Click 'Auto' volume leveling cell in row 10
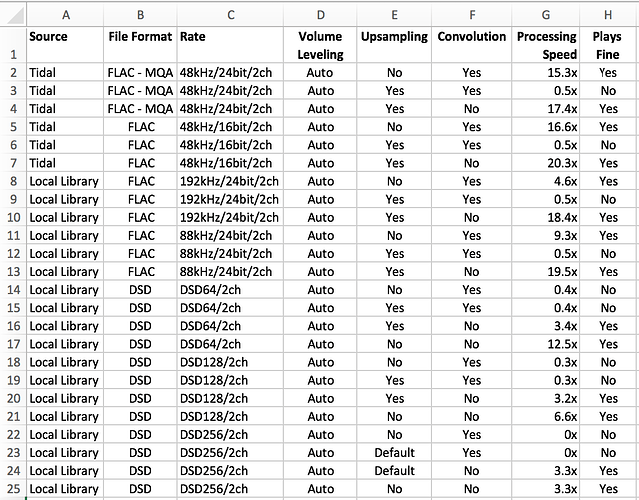The image size is (639, 500). [320, 217]
